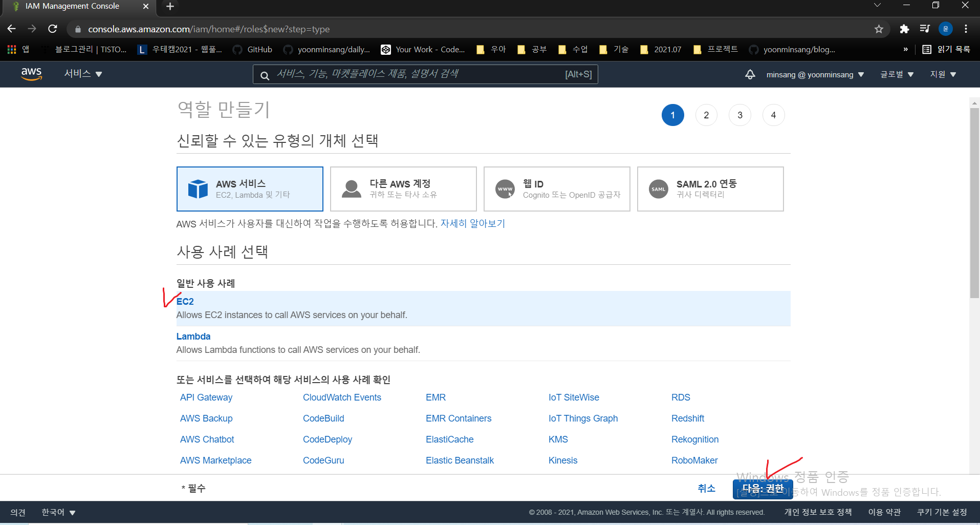The width and height of the screenshot is (980, 525).
Task: Go to wizard step 1
Action: click(673, 115)
